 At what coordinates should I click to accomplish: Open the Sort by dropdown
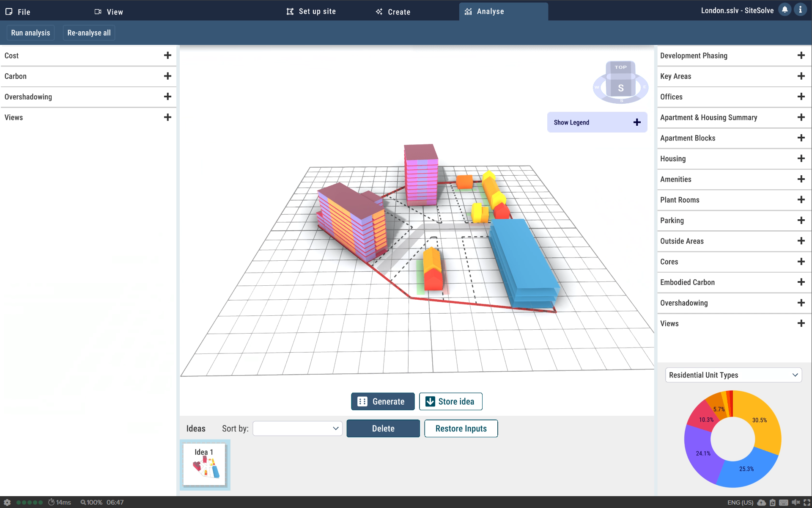pyautogui.click(x=297, y=428)
